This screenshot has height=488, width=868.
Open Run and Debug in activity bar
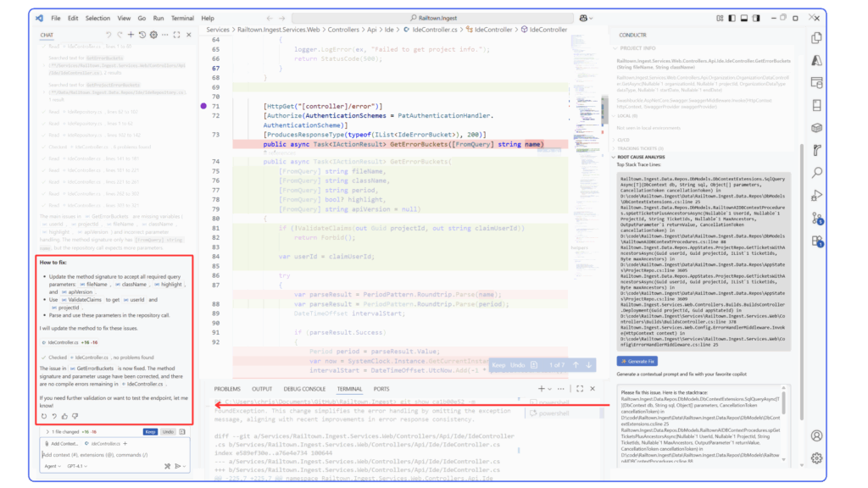(x=816, y=196)
